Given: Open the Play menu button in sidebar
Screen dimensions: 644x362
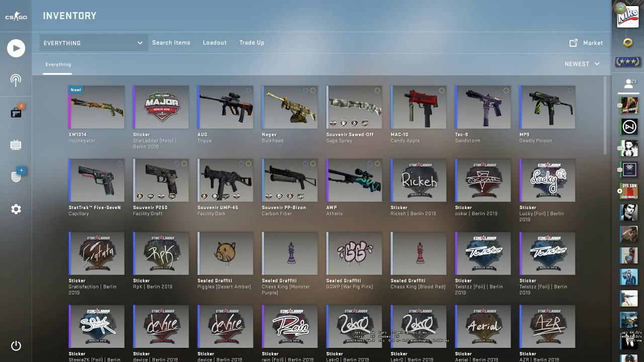Looking at the screenshot, I should tap(16, 48).
